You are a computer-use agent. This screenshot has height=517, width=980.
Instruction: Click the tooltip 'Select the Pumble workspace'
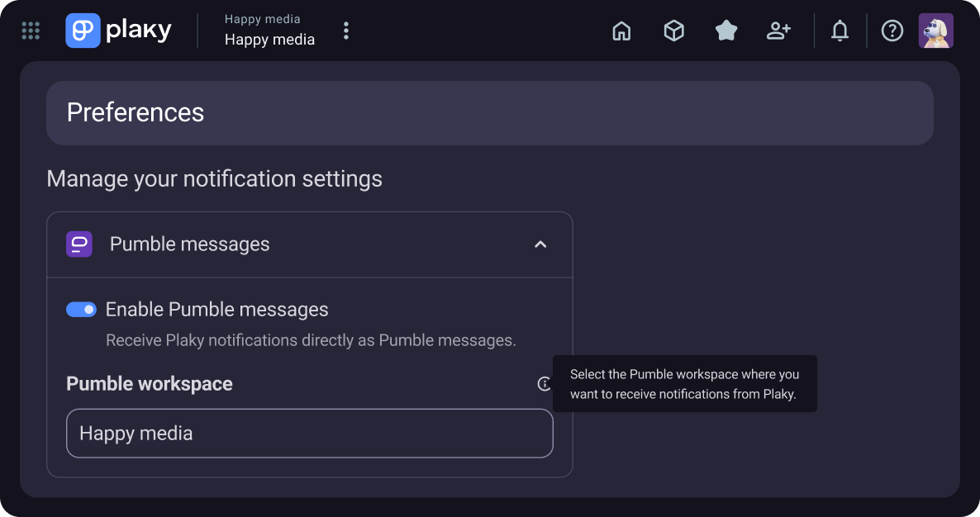685,384
